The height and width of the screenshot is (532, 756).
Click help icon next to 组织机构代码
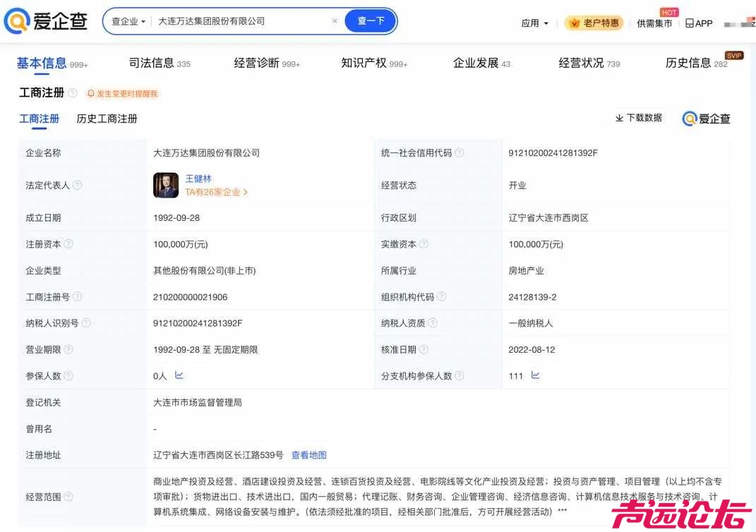point(441,297)
